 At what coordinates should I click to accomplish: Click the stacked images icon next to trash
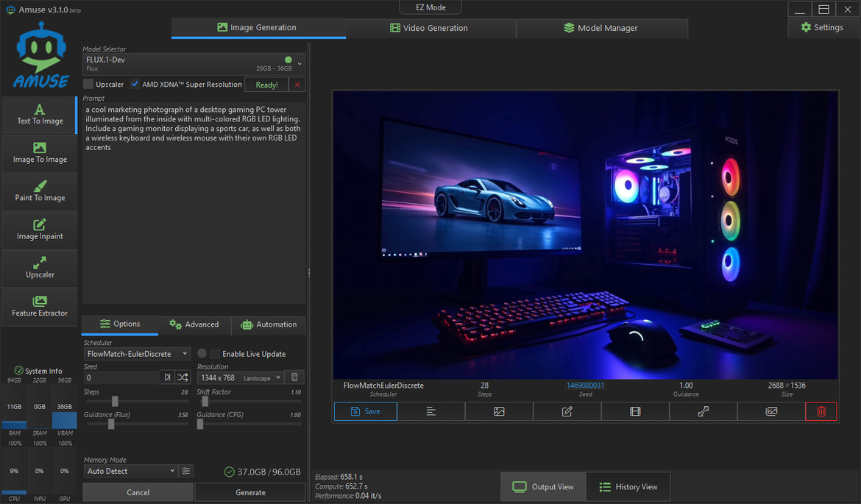(x=771, y=411)
